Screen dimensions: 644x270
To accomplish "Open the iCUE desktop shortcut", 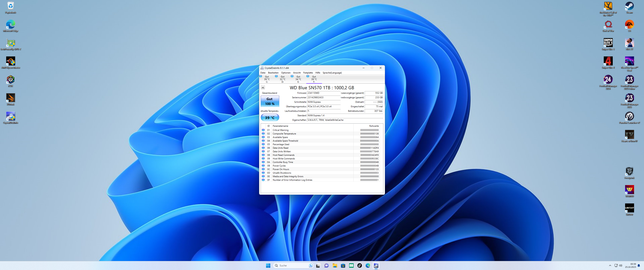I will click(10, 80).
